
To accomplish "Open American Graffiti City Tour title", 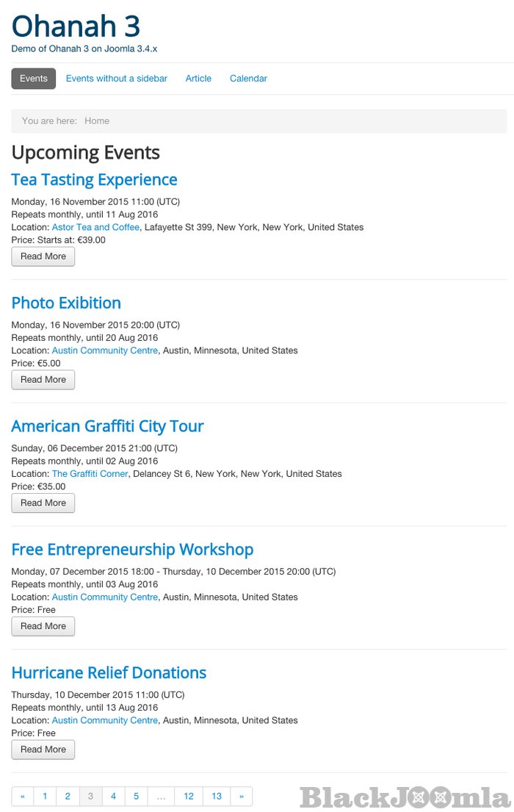I will pos(107,426).
